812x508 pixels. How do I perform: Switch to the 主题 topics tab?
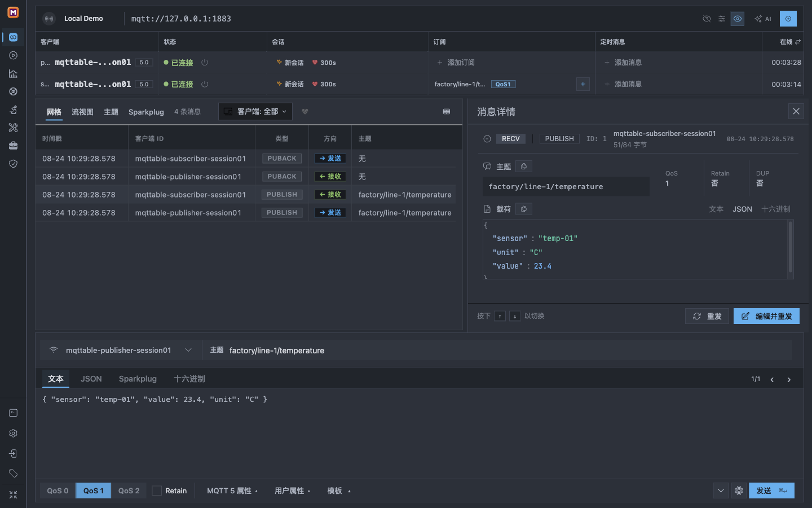111,112
